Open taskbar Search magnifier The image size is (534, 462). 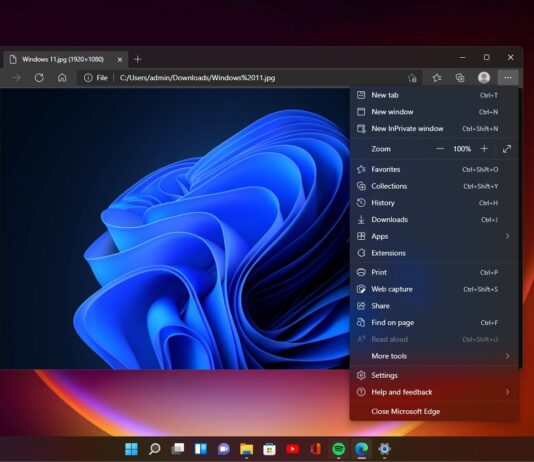(155, 449)
